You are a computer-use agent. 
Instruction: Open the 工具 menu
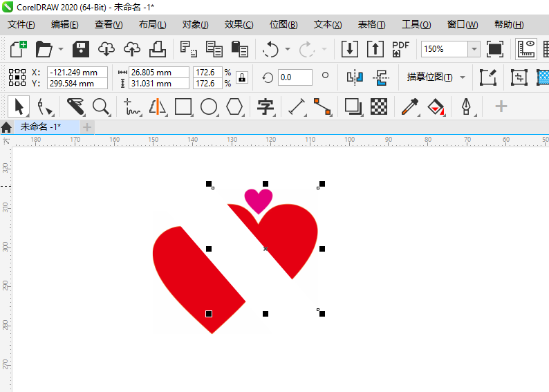tap(416, 24)
